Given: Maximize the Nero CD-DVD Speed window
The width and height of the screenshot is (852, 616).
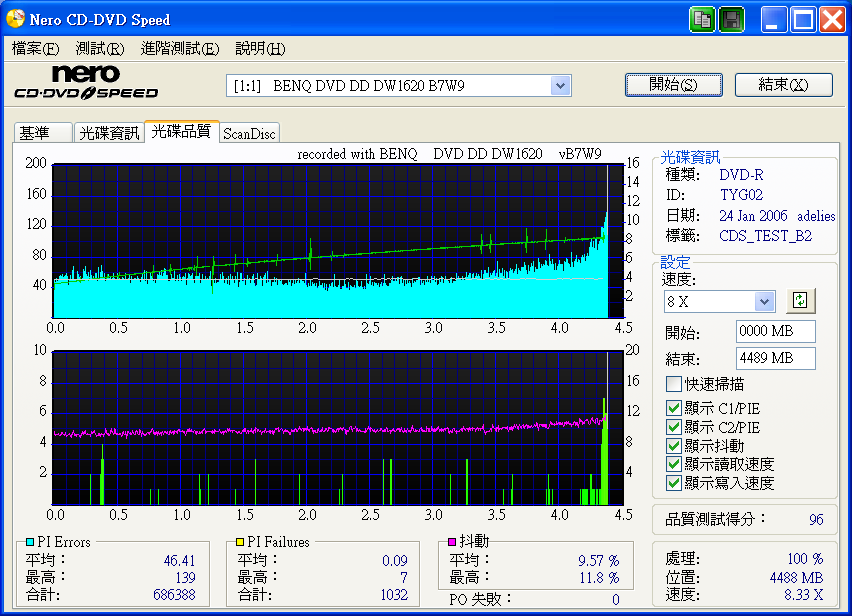Looking at the screenshot, I should (803, 20).
